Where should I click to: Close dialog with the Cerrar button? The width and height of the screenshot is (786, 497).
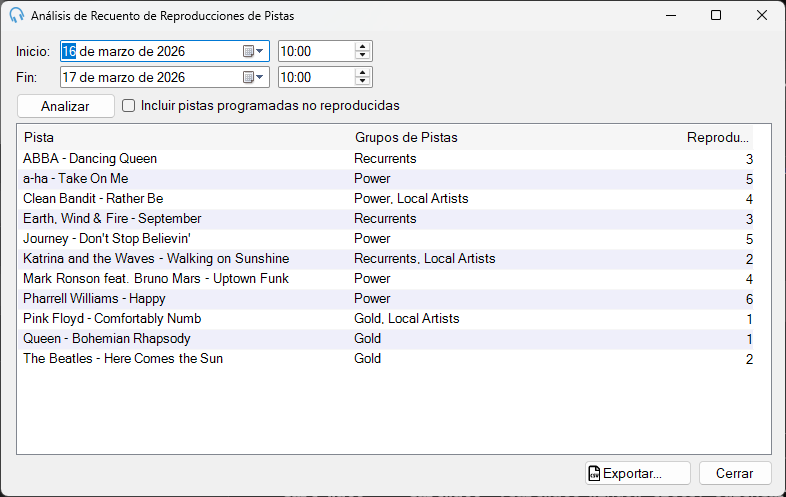[x=735, y=473]
